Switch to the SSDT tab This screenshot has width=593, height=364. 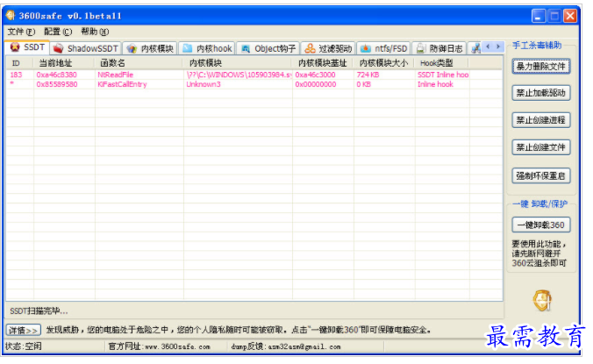pos(27,47)
